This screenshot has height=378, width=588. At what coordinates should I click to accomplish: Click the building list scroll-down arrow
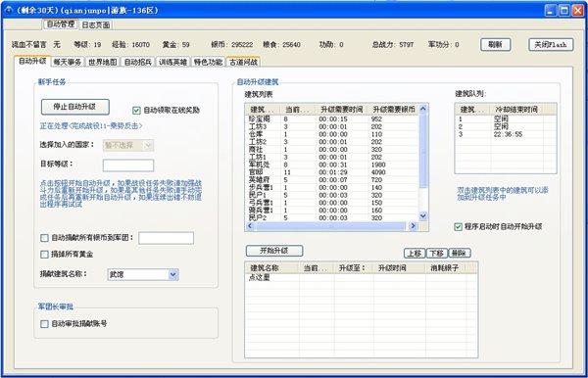point(423,215)
